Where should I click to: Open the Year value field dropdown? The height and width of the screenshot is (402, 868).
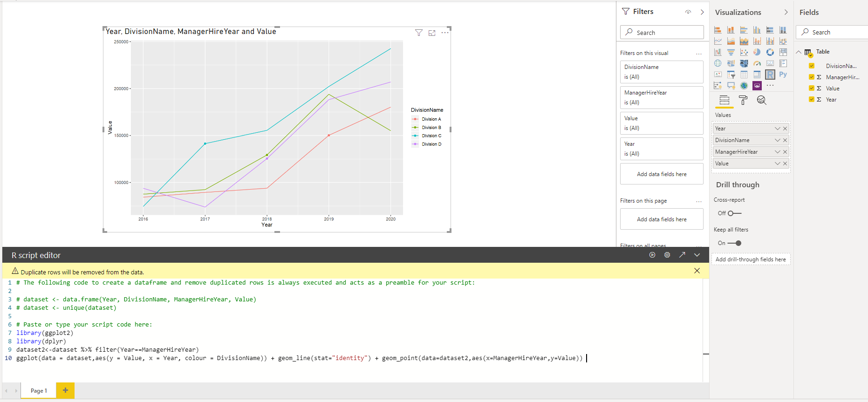click(x=777, y=129)
